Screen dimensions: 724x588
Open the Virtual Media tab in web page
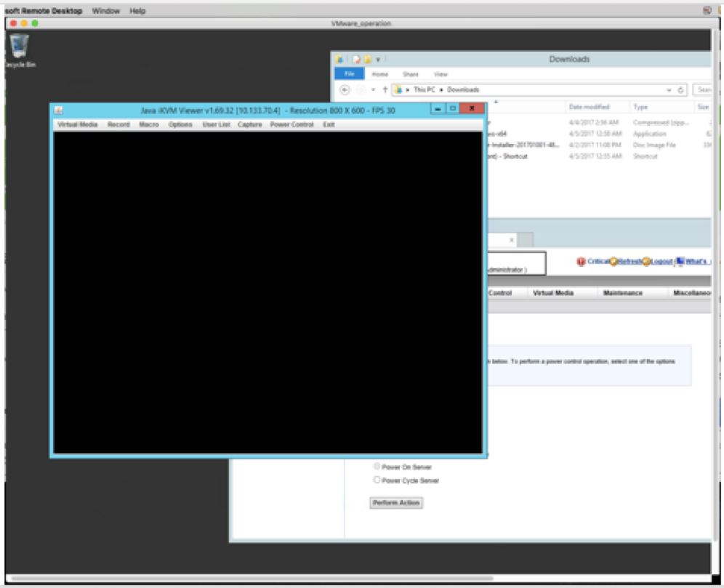[x=553, y=293]
